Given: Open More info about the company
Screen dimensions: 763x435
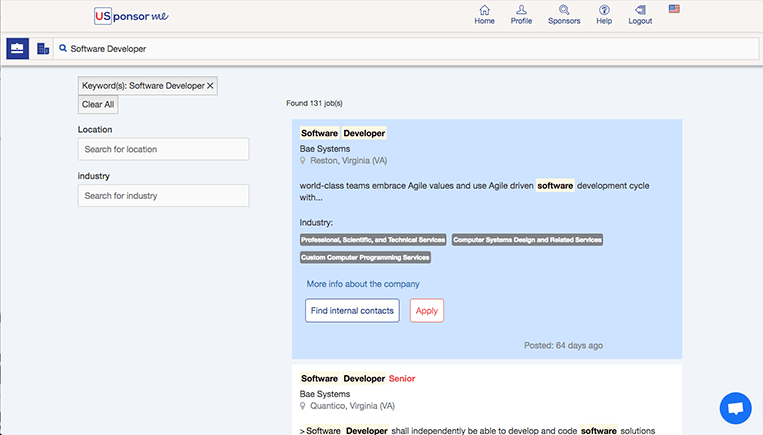Looking at the screenshot, I should [363, 284].
